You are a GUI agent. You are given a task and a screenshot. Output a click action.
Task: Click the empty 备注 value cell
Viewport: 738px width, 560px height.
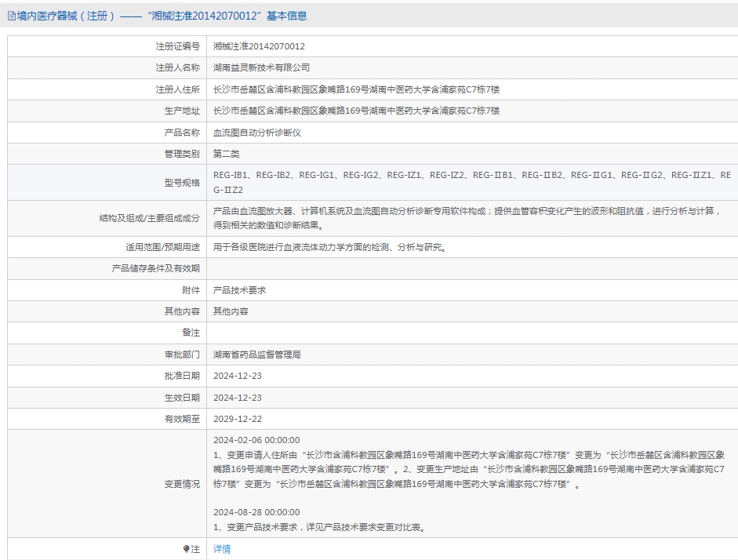coord(471,333)
